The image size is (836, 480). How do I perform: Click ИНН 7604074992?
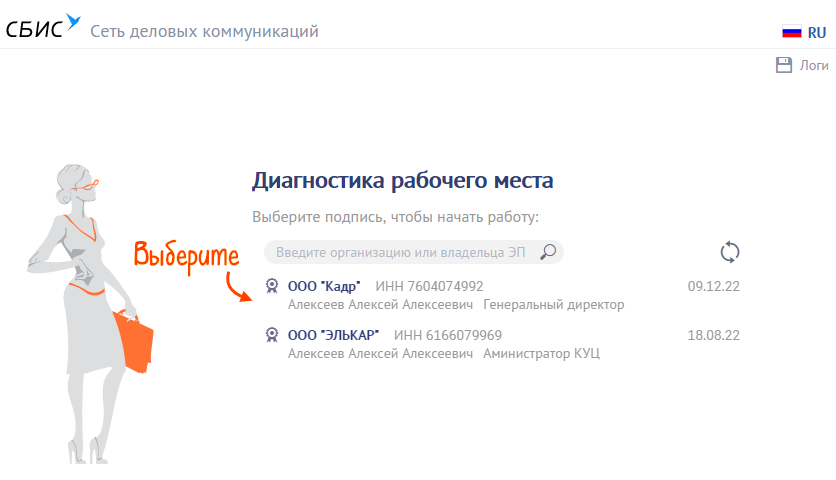pyautogui.click(x=429, y=286)
